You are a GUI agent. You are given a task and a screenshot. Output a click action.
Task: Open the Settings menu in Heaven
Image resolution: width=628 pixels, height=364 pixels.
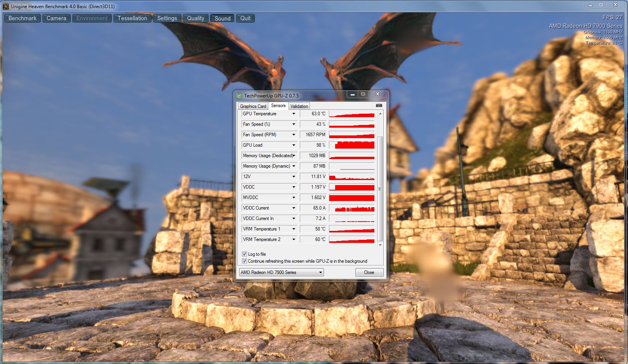point(167,18)
